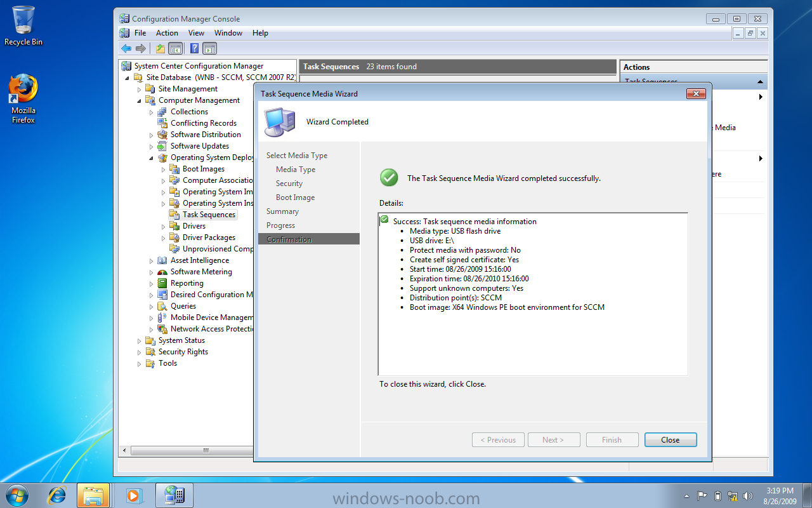Click the Drivers folder icon

pyautogui.click(x=174, y=226)
